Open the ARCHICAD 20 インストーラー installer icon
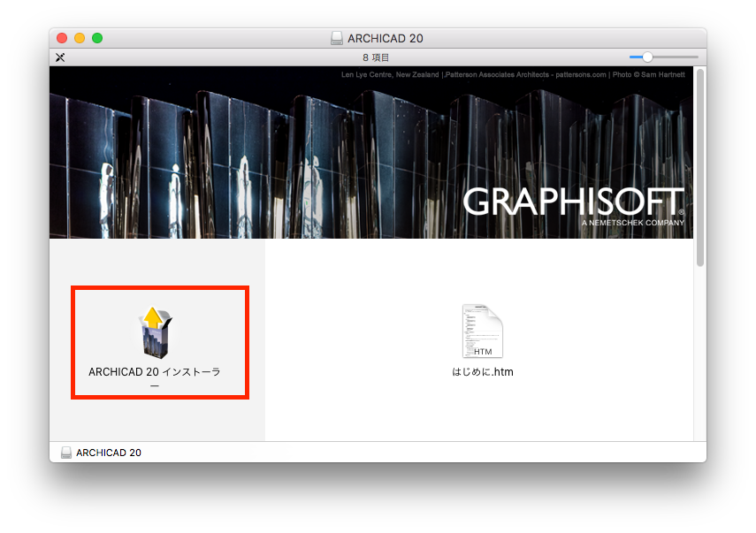 point(156,333)
